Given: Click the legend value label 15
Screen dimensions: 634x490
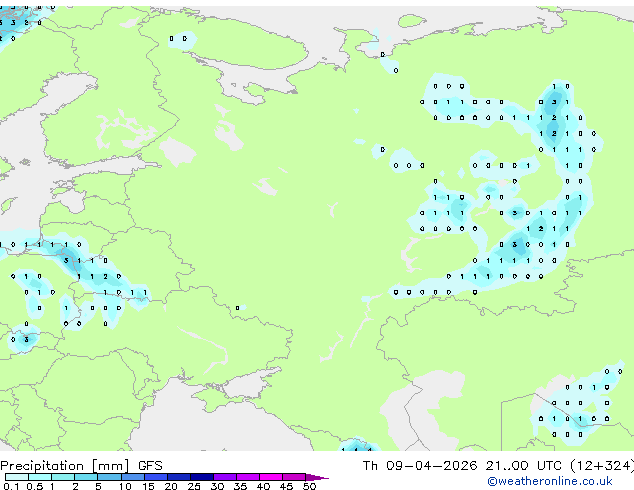Looking at the screenshot, I should (148, 486).
